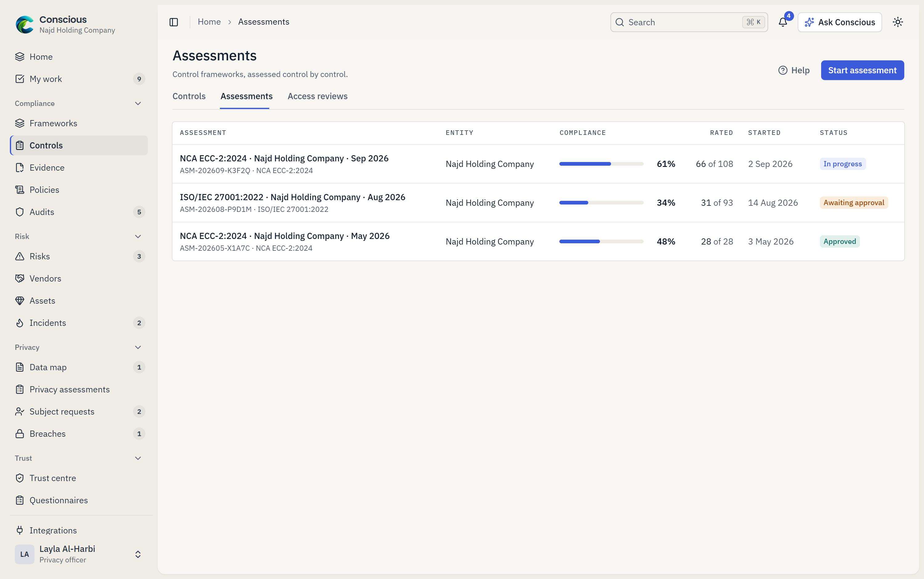Open Audits section
Screen dimensions: 924x579
tap(79, 212)
